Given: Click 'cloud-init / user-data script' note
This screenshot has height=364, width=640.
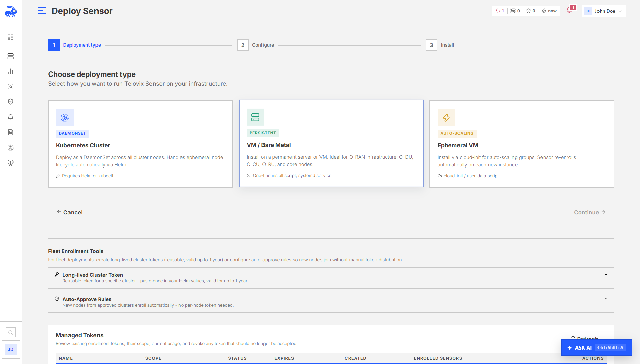Looking at the screenshot, I should point(468,176).
